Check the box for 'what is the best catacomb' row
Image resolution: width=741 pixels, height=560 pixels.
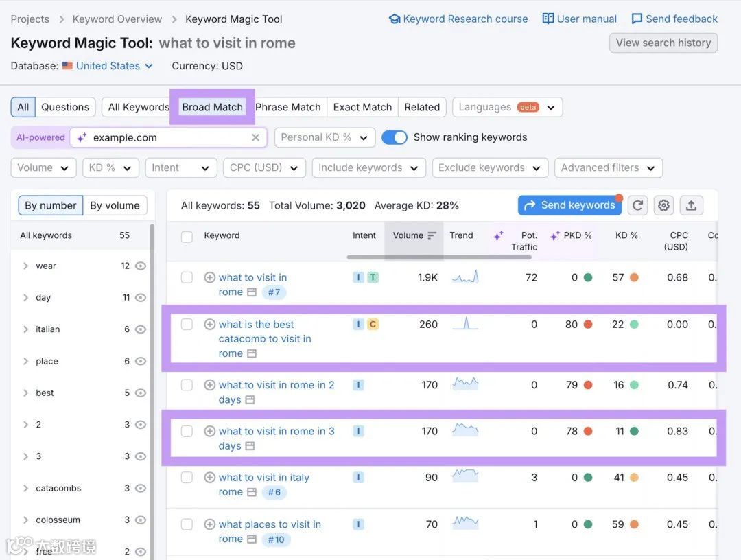pyautogui.click(x=187, y=325)
